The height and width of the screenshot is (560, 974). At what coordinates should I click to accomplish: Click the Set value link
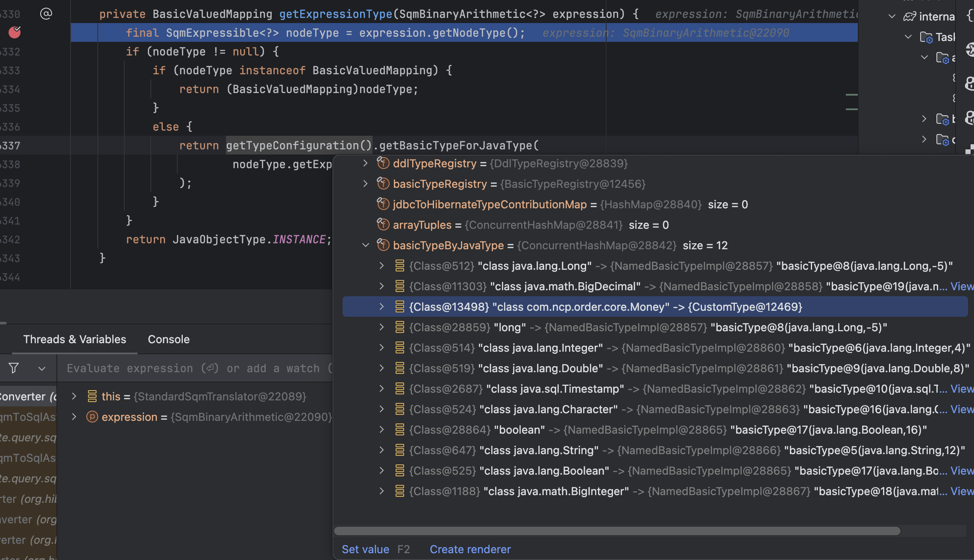pyautogui.click(x=365, y=549)
